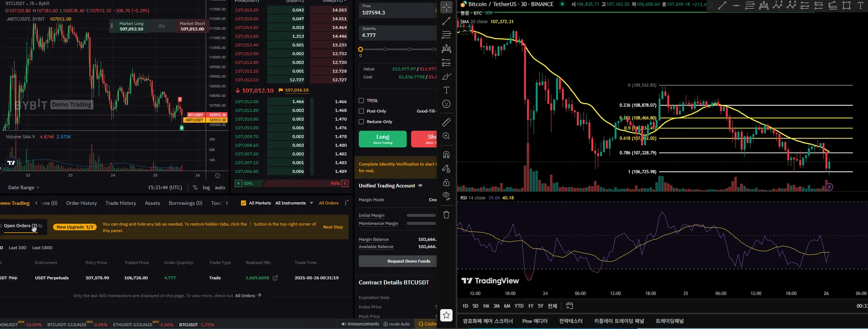Select the 1M time range
The width and height of the screenshot is (868, 329).
coord(486,306)
